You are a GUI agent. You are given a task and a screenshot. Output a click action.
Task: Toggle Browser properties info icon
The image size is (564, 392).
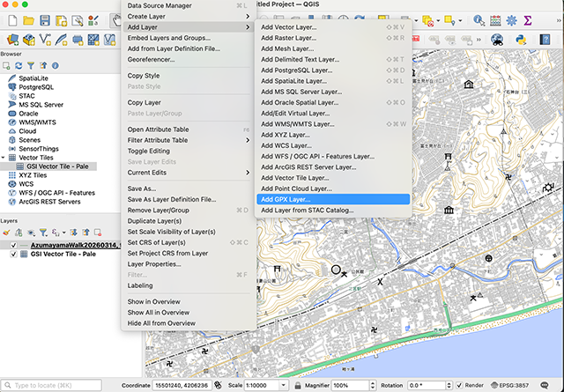[x=55, y=66]
